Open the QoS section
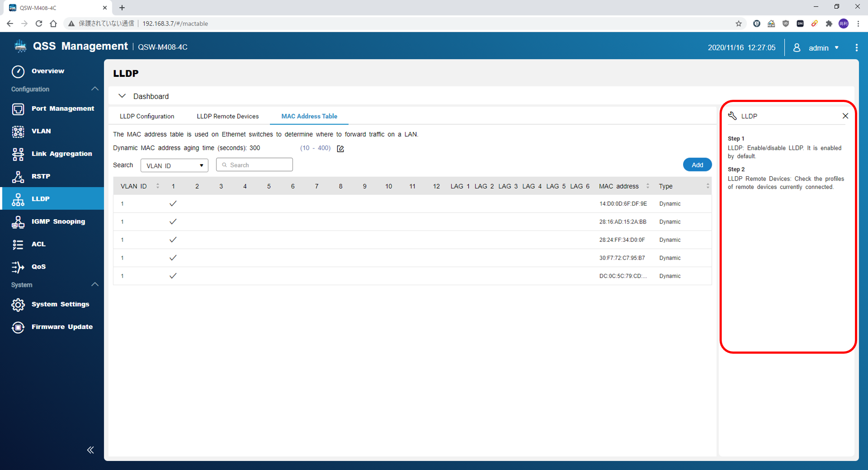Viewport: 868px width, 470px height. coord(38,266)
